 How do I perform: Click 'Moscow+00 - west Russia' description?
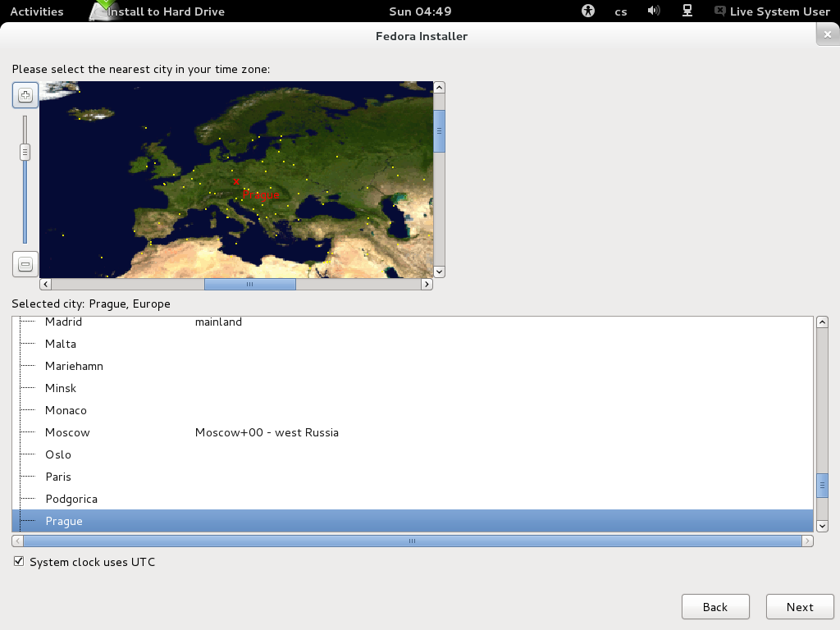267,432
